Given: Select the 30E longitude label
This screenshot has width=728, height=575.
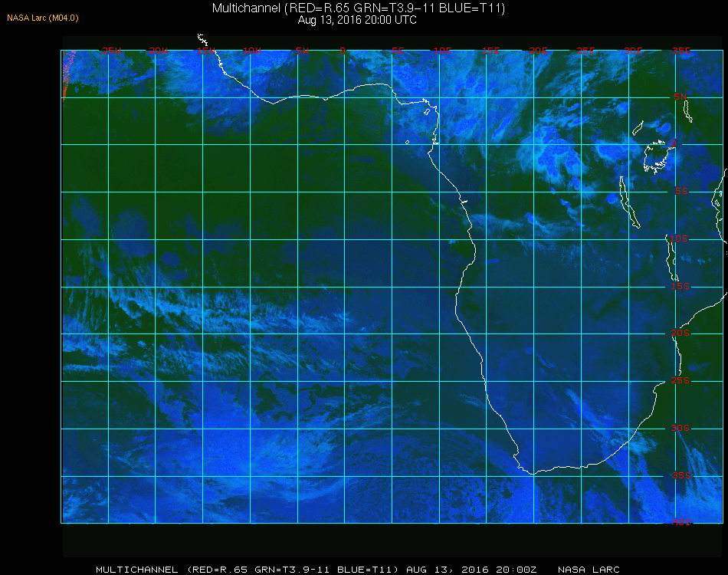Looking at the screenshot, I should tap(633, 51).
